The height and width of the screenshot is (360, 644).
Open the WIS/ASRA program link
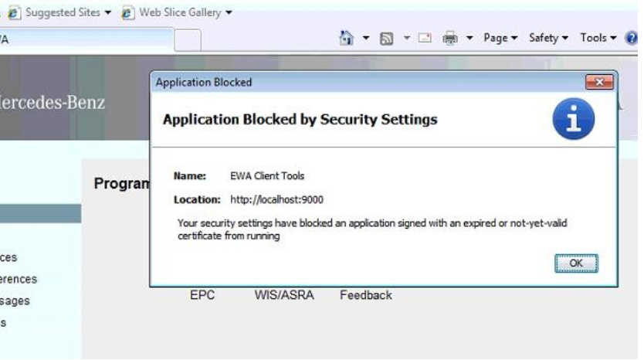click(x=284, y=295)
